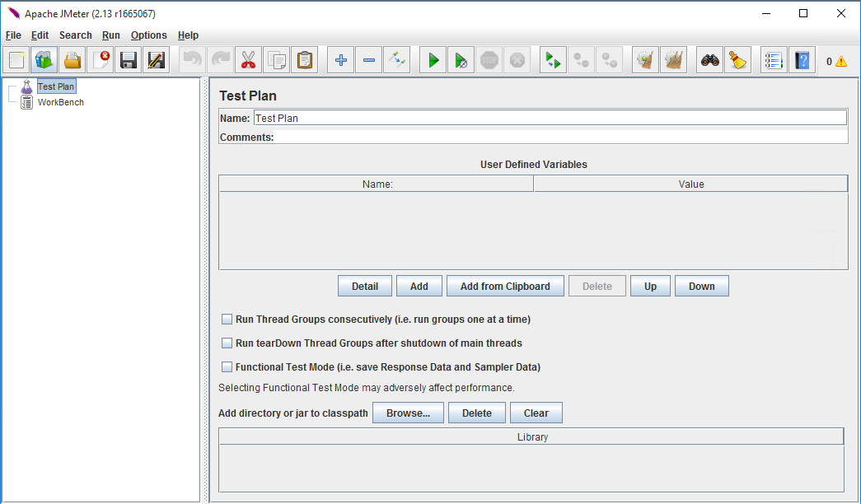The width and height of the screenshot is (861, 504).
Task: Click the Open file folder icon
Action: (x=73, y=60)
